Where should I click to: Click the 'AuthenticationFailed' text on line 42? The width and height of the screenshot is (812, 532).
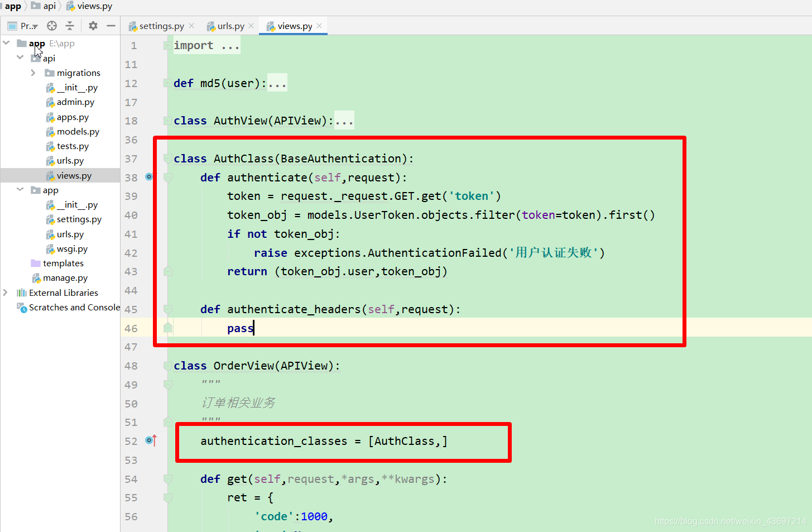(x=435, y=253)
